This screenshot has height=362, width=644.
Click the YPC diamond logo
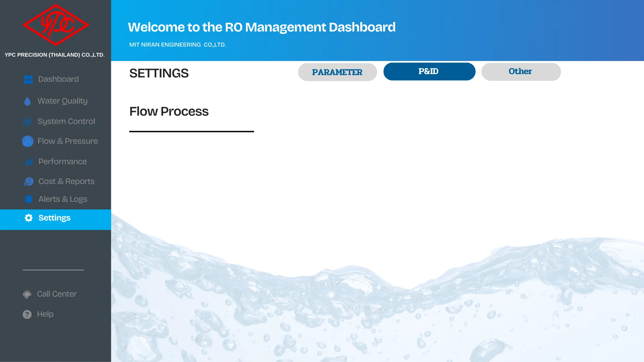tap(56, 25)
